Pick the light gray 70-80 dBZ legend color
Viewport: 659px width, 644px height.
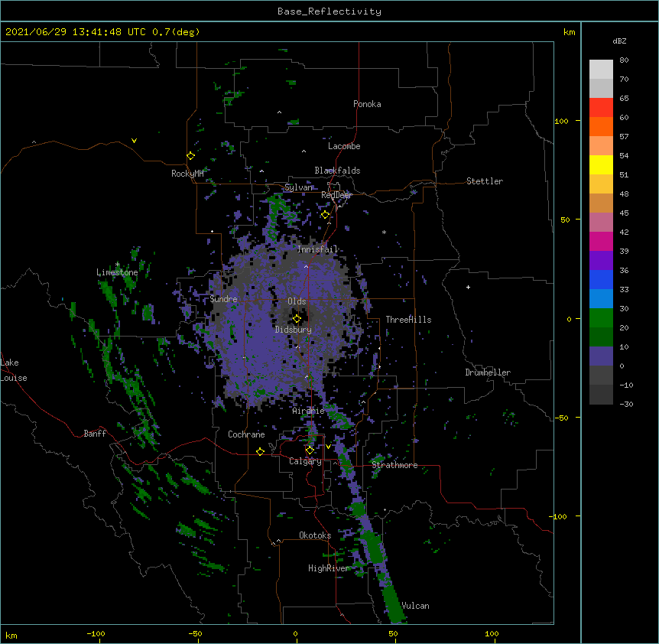click(x=601, y=70)
